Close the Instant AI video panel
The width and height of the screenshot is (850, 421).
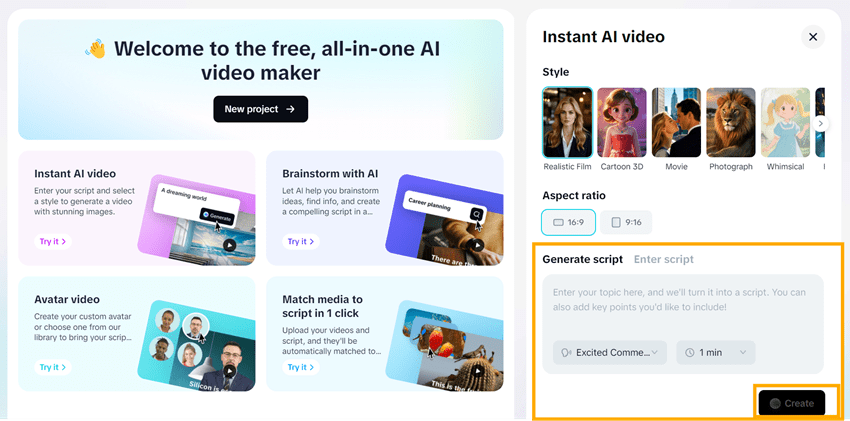click(x=813, y=37)
